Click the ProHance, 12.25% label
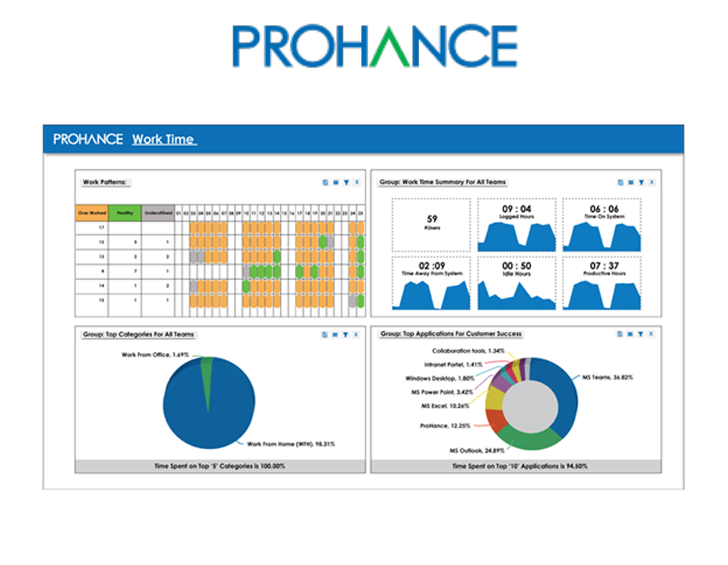 445,426
